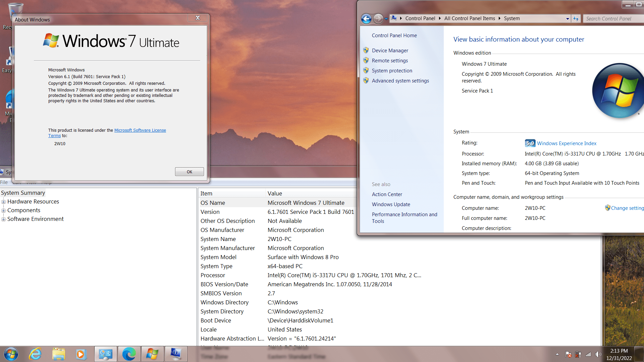Adjust volume via the speaker tray icon
The height and width of the screenshot is (362, 644).
(x=598, y=354)
